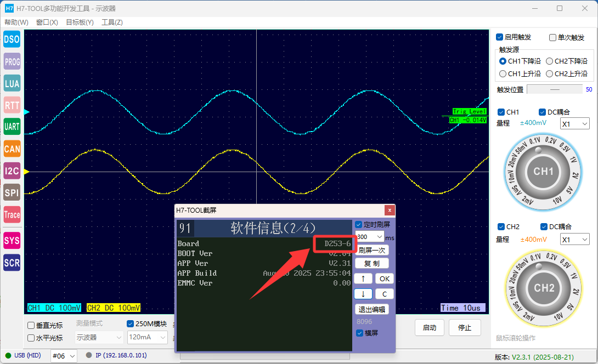Screen dimensions: 598x364
Task: Toggle the CH2 channel checkbox
Action: pos(501,227)
